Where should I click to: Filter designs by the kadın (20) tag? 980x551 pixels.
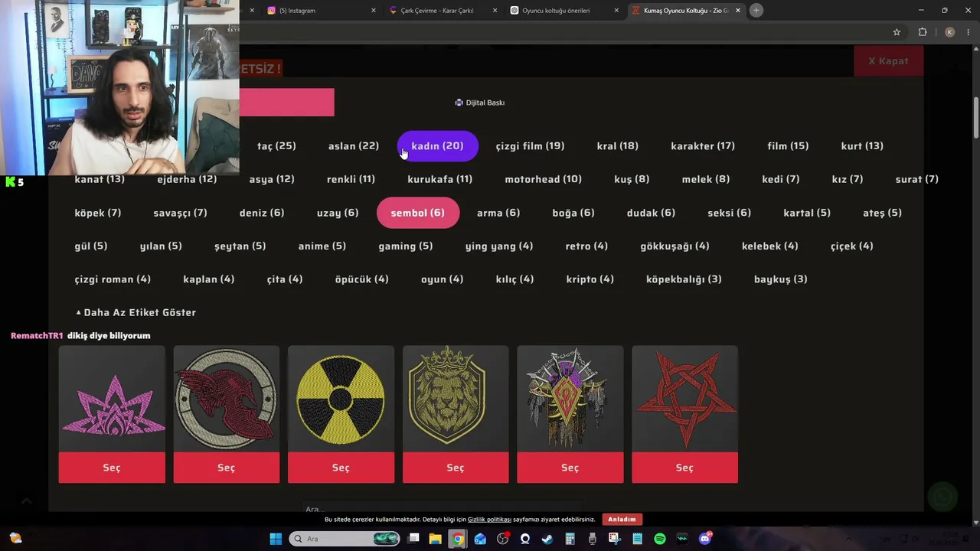[x=437, y=146]
